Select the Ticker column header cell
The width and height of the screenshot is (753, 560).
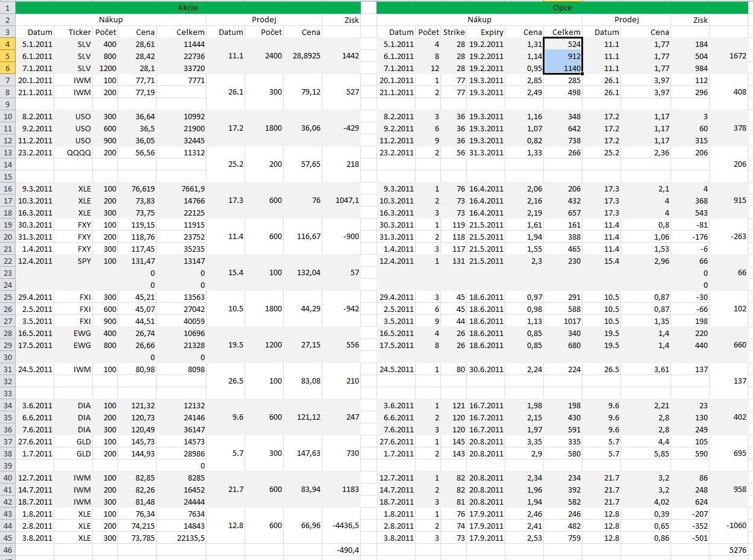point(79,32)
